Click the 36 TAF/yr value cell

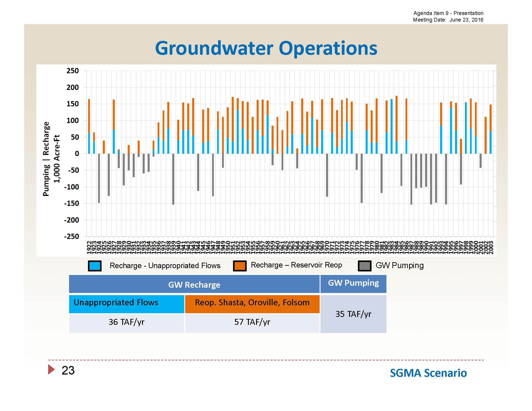coord(126,322)
